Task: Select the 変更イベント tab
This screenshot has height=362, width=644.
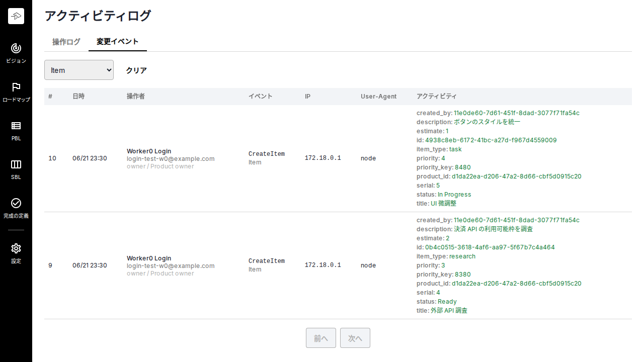Action: 118,42
